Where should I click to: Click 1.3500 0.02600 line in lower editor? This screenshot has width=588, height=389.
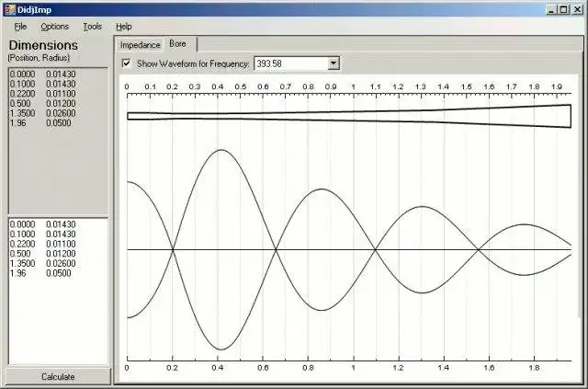(43, 263)
